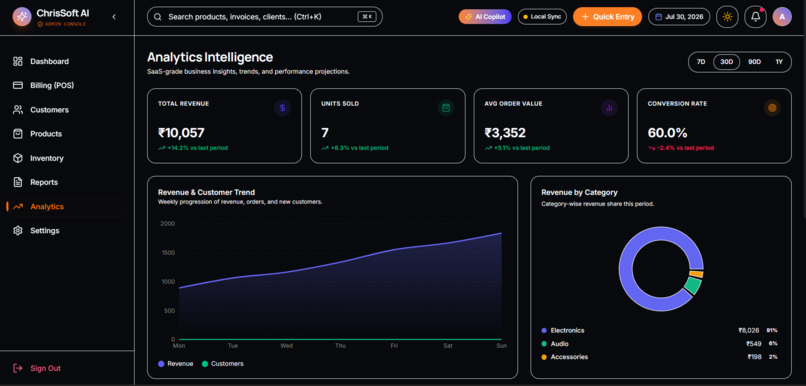Click the Products bag icon
Image resolution: width=806 pixels, height=386 pixels.
18,134
